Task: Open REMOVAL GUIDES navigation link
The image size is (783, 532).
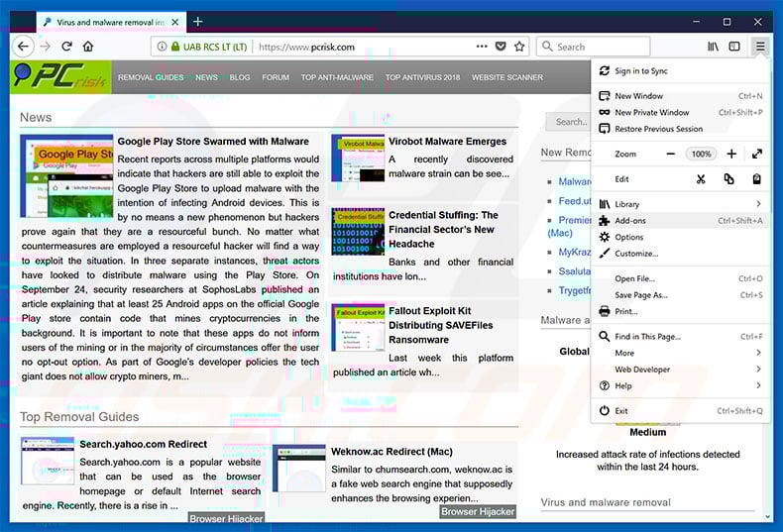Action: [x=151, y=77]
